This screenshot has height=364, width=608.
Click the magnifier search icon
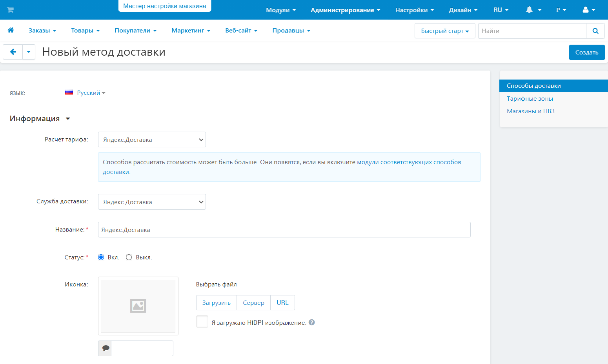[x=595, y=31]
